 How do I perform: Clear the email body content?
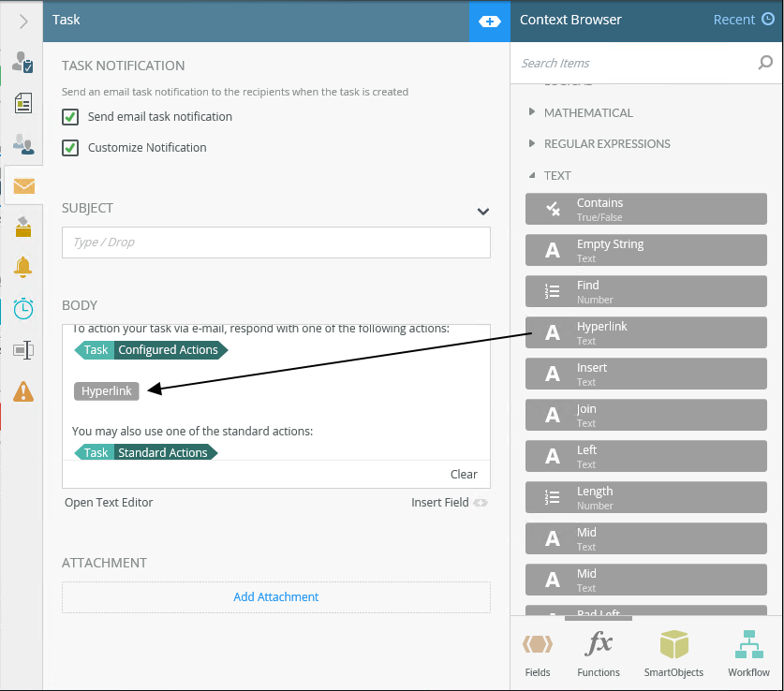click(464, 474)
